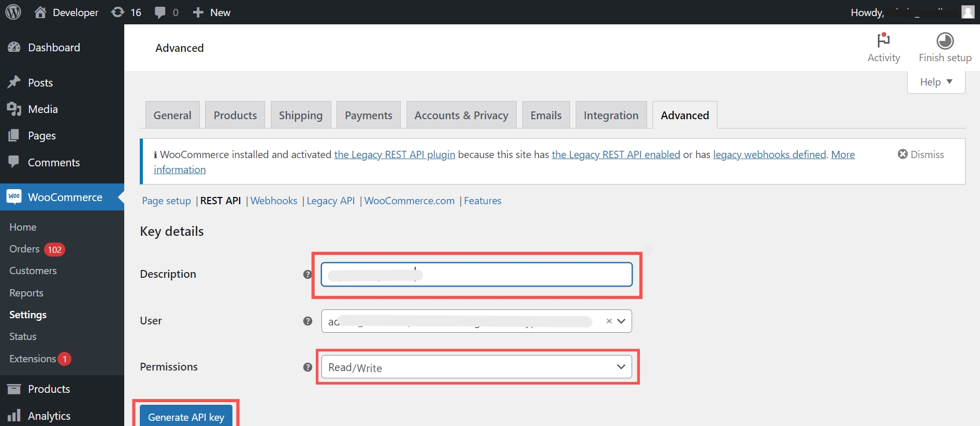Follow the legacy webhooks defined link
Image resolution: width=980 pixels, height=426 pixels.
(x=769, y=154)
